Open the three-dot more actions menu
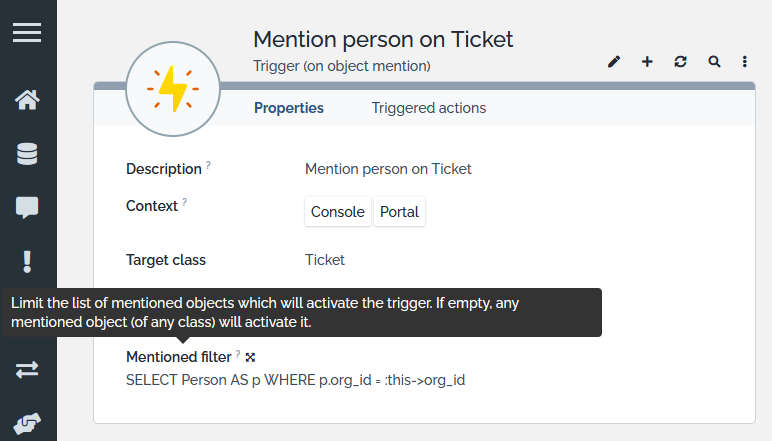The image size is (772, 441). coord(745,62)
